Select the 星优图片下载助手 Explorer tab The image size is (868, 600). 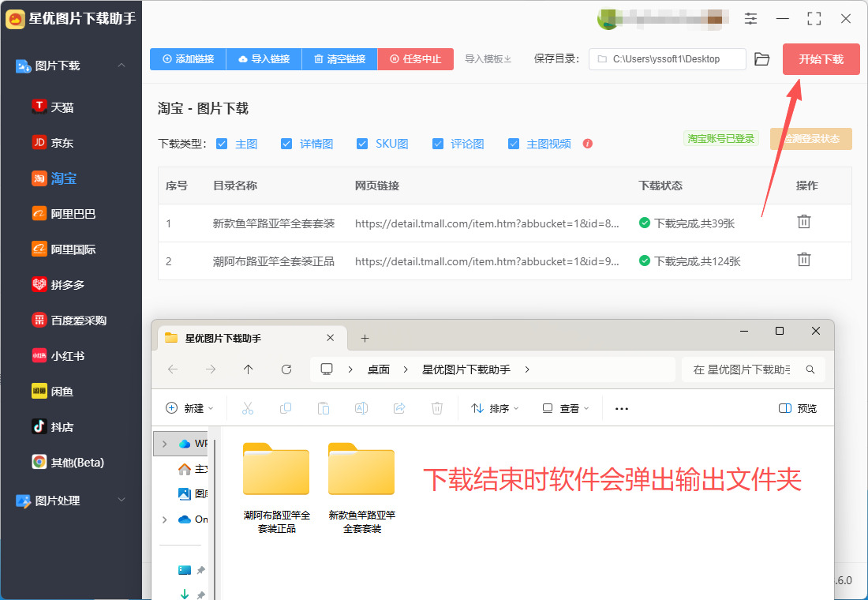tap(252, 338)
